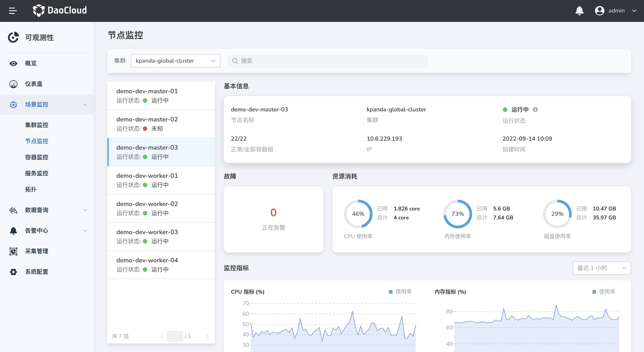Click the DaoCloud logo
This screenshot has width=644, height=352.
(x=60, y=11)
